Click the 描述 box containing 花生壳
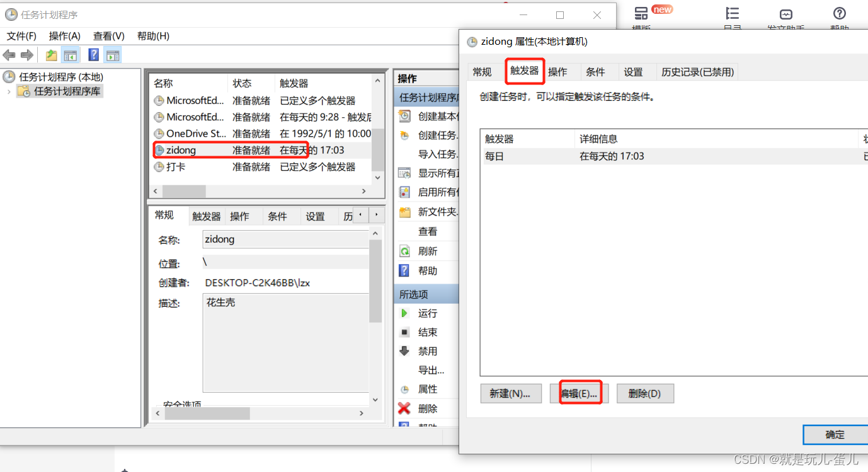Viewport: 868px width, 472px height. coord(287,342)
